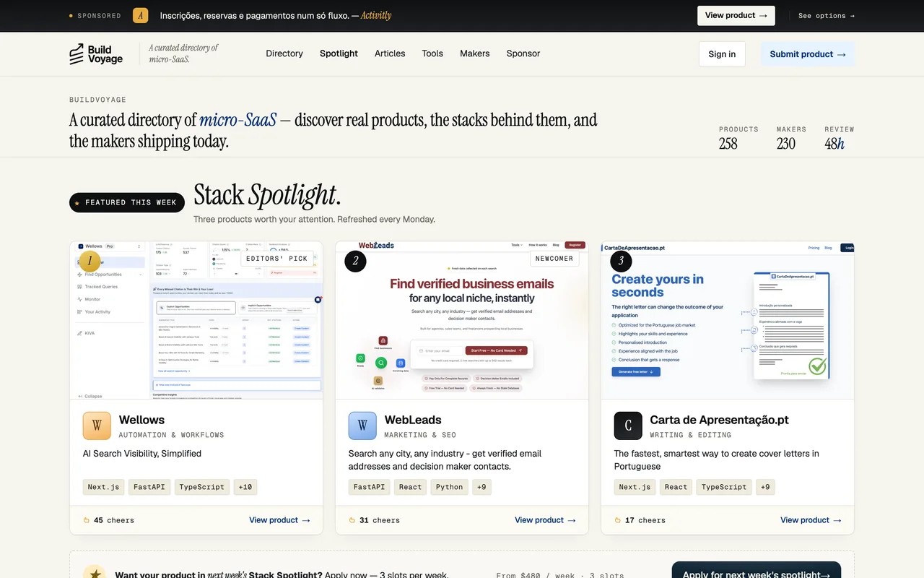Click the Wellows product title
This screenshot has width=924, height=578.
coord(142,420)
